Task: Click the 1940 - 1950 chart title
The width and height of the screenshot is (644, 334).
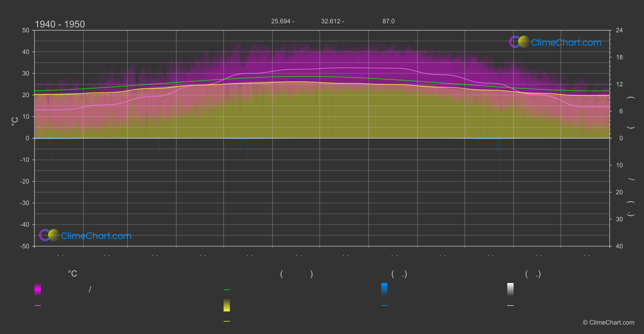Action: point(60,24)
